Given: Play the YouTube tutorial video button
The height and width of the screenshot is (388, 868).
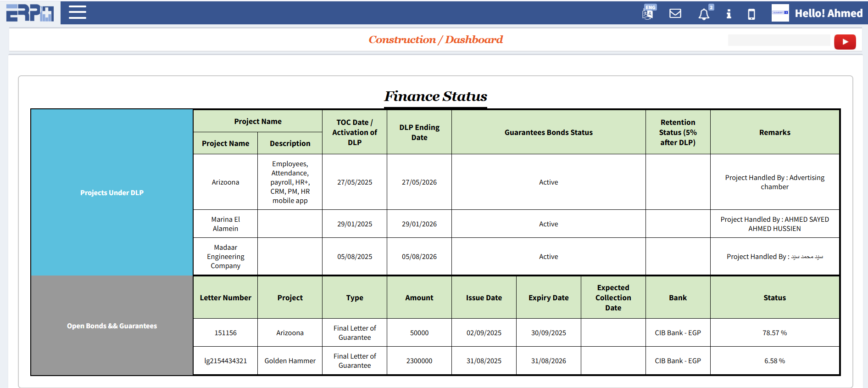Looking at the screenshot, I should pyautogui.click(x=845, y=42).
